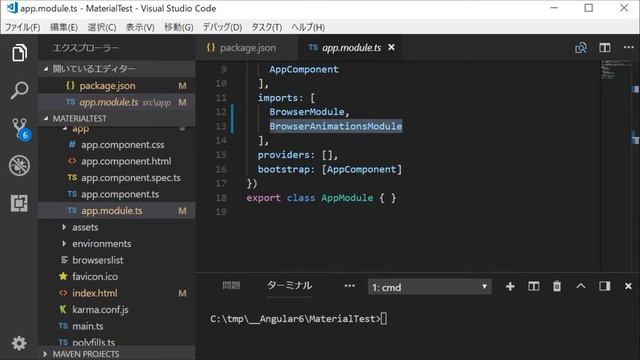
Task: Open main.ts file
Action: (x=117, y=326)
